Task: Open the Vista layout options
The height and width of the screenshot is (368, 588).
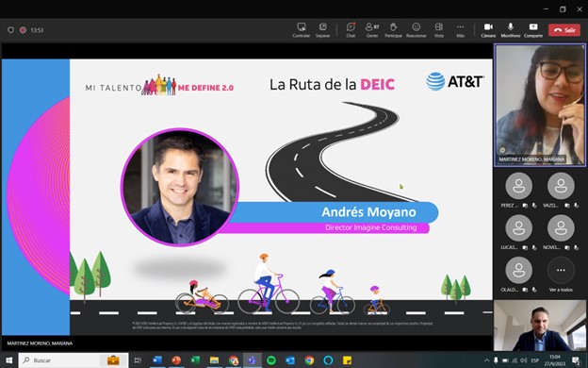Action: 439,30
